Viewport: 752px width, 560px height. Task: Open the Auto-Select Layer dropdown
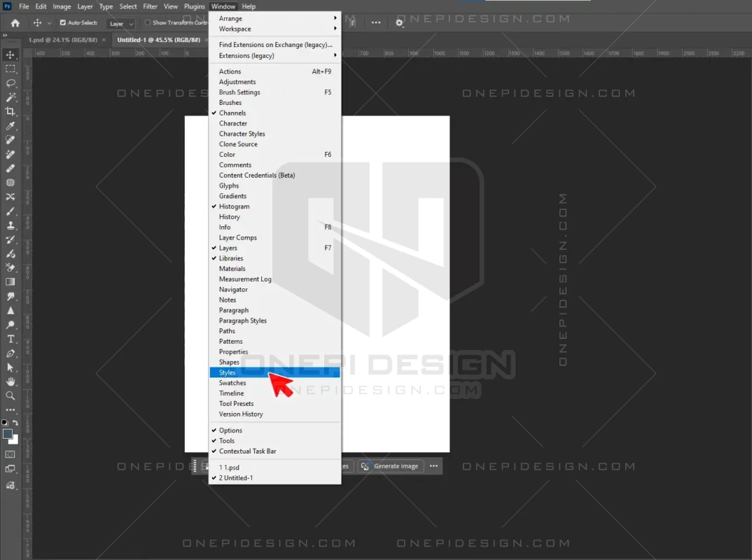point(121,24)
